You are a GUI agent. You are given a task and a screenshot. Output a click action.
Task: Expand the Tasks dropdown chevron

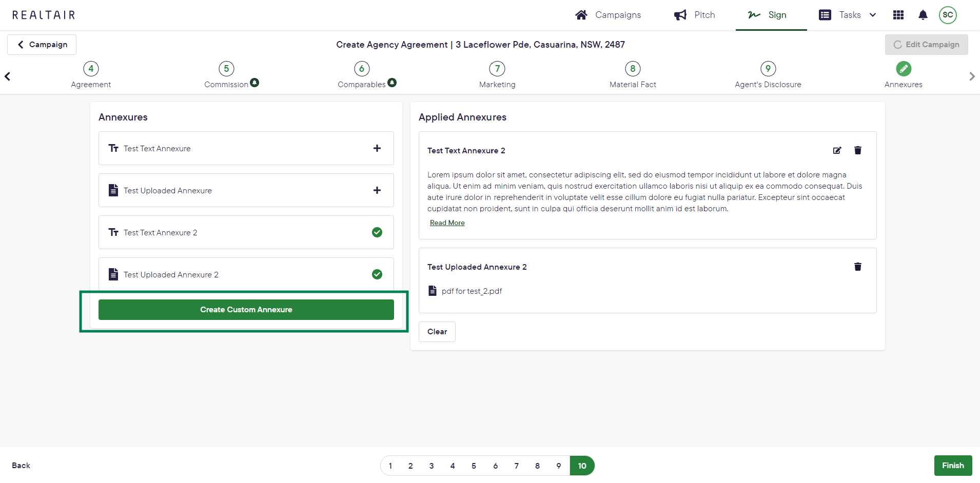(x=873, y=15)
